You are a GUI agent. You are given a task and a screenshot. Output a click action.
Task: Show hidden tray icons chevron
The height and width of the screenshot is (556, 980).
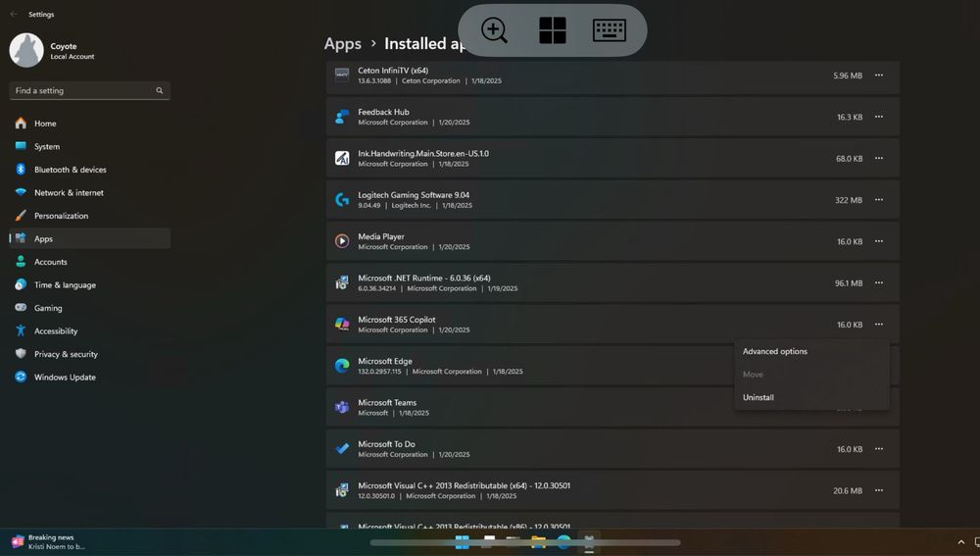point(960,542)
